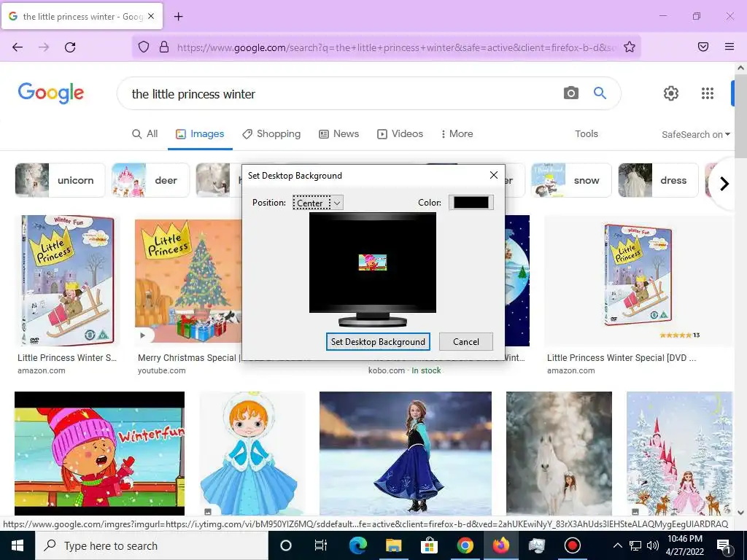Screen dimensions: 747x560
Task: Select the unicorn suggestion chip
Action: (x=60, y=180)
